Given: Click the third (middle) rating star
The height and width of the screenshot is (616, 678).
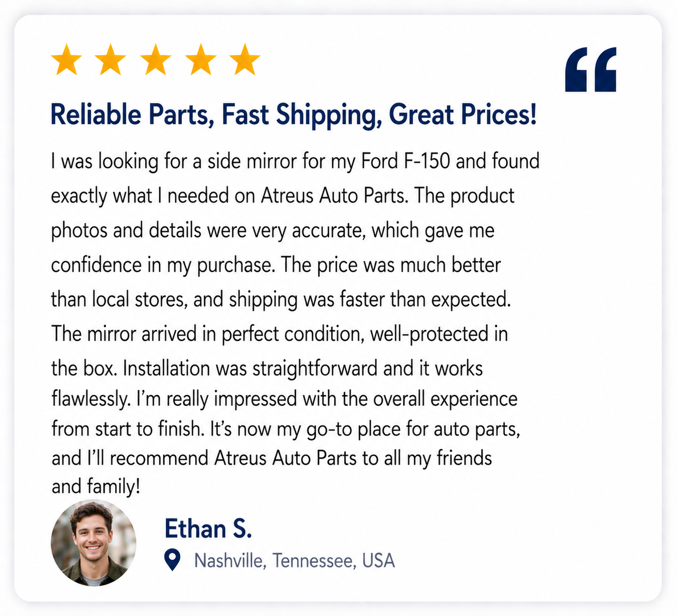Looking at the screenshot, I should (x=156, y=60).
